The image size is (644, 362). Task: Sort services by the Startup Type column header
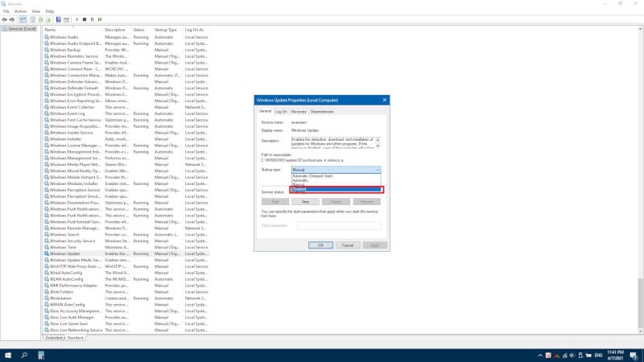(167, 30)
